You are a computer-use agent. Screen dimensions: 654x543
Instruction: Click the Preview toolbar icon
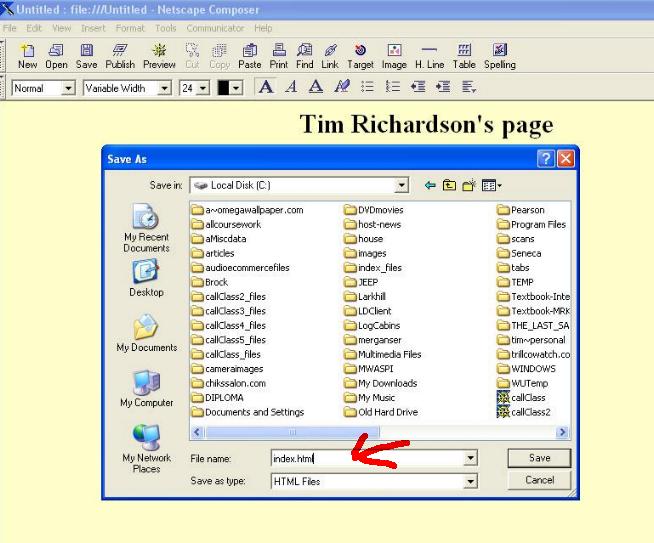(x=159, y=56)
